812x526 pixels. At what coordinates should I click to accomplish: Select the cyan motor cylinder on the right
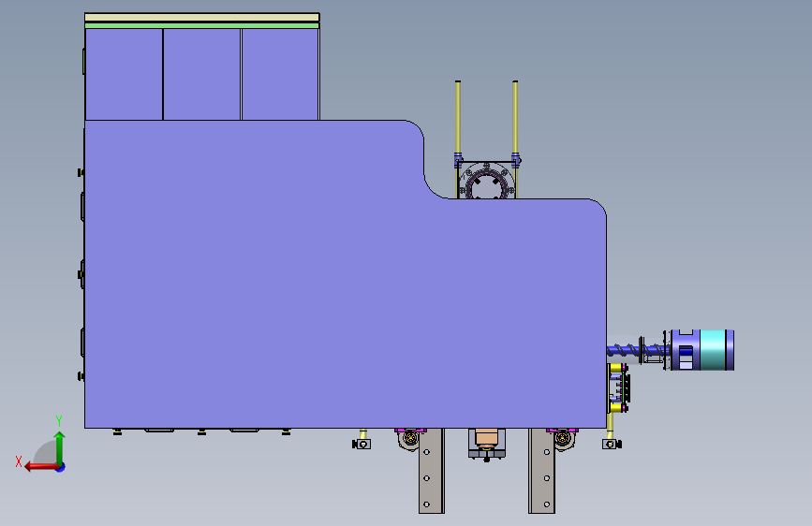coord(713,350)
